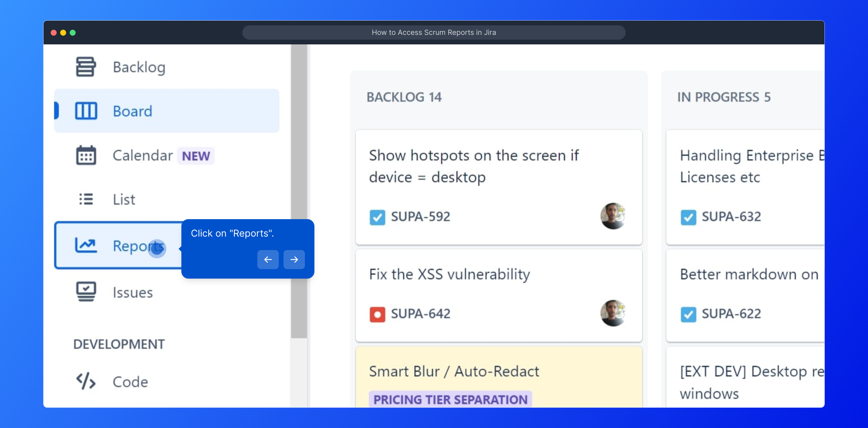
Task: Click the PRICING TIER SEPARATION label
Action: 450,399
